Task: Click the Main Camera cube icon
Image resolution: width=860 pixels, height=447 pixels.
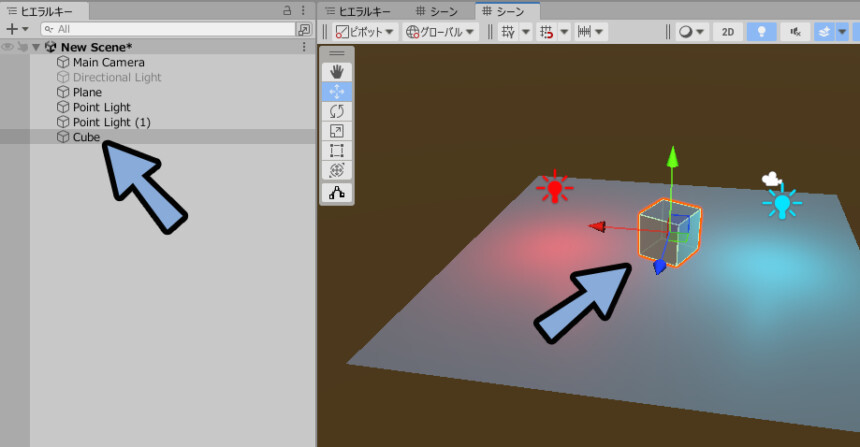Action: tap(63, 63)
